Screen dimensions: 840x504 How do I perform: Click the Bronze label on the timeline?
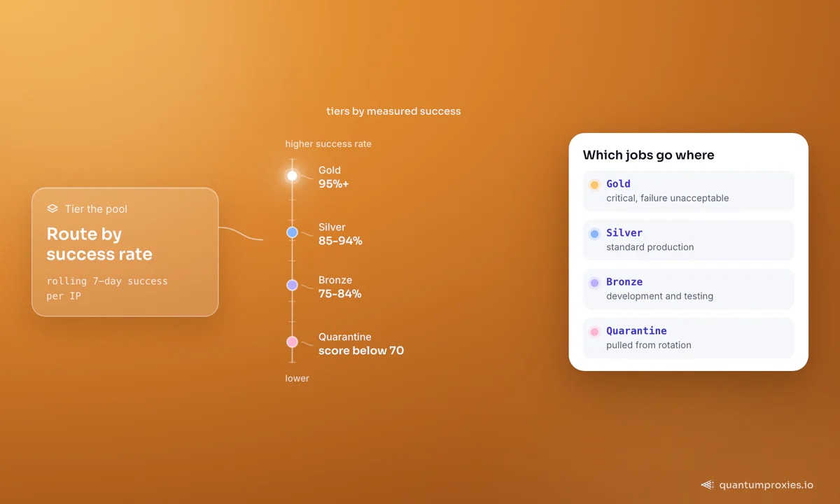click(x=335, y=280)
